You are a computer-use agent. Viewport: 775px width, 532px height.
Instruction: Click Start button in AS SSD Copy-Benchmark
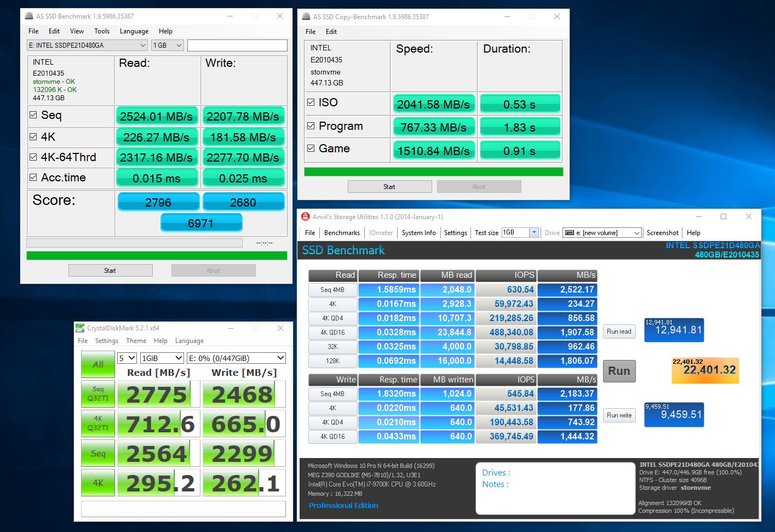pos(389,187)
